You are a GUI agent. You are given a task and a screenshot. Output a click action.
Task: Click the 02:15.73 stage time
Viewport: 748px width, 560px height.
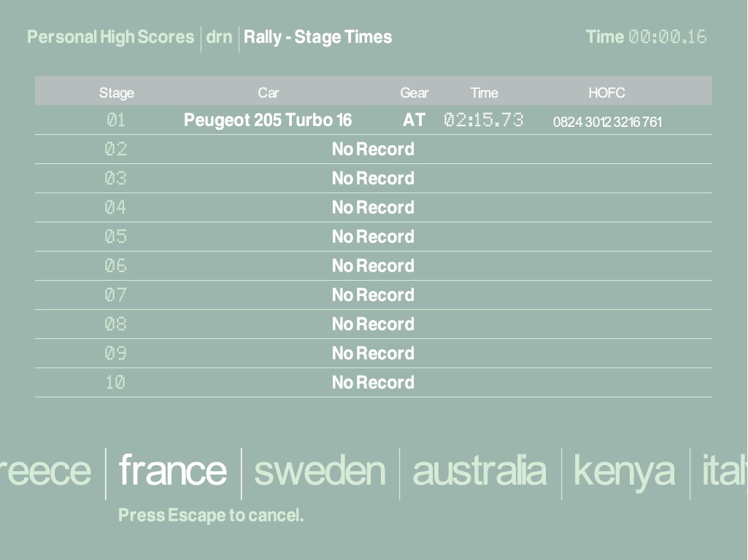coord(484,120)
